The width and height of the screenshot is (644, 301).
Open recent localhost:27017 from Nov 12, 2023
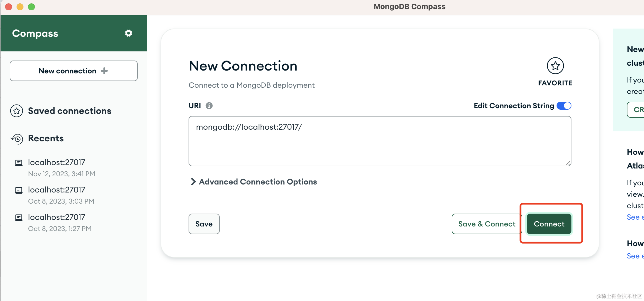pos(57,162)
